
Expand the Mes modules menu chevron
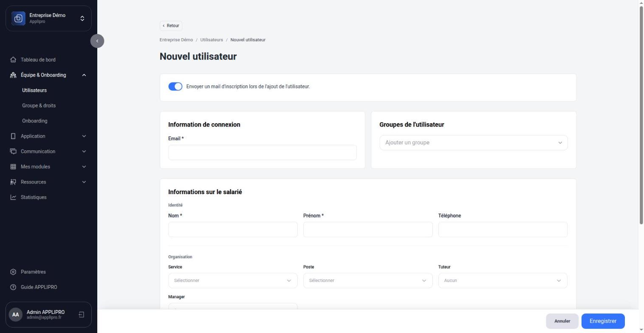pos(84,167)
